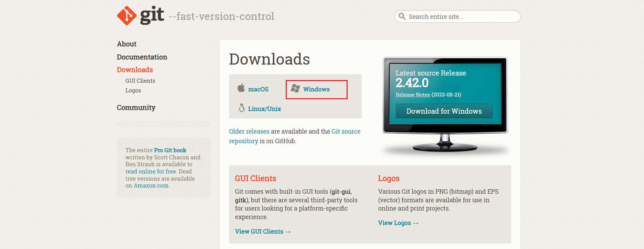This screenshot has width=644, height=249.
Task: Click View GUI Clients arrow link
Action: point(263,231)
